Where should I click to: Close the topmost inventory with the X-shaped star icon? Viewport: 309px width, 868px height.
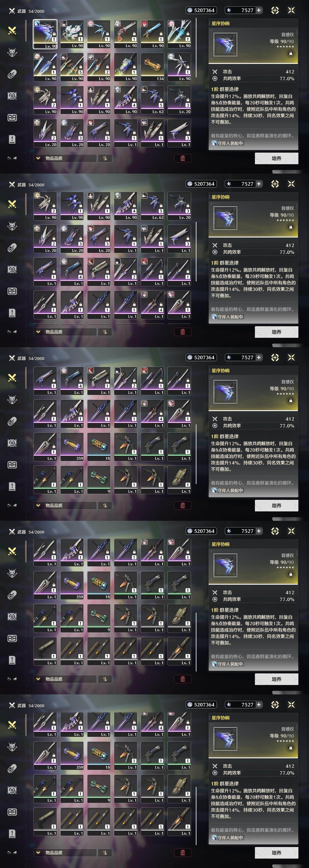[x=291, y=10]
